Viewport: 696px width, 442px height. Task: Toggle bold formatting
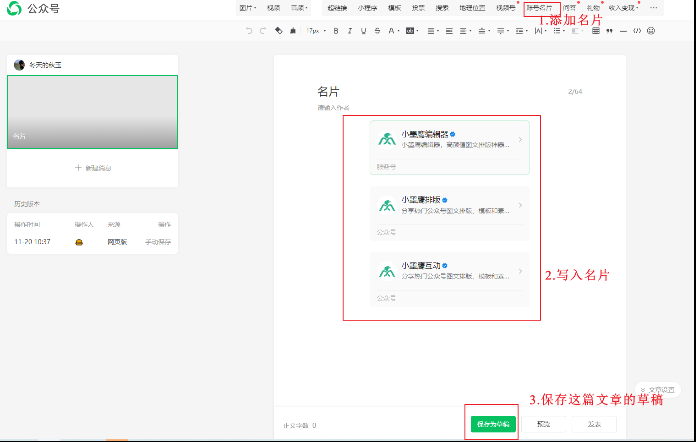336,31
